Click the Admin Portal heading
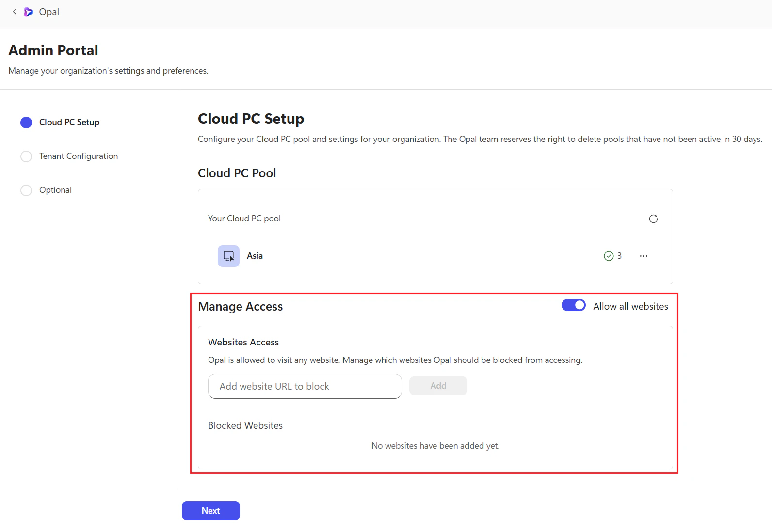Image resolution: width=772 pixels, height=532 pixels. tap(53, 50)
